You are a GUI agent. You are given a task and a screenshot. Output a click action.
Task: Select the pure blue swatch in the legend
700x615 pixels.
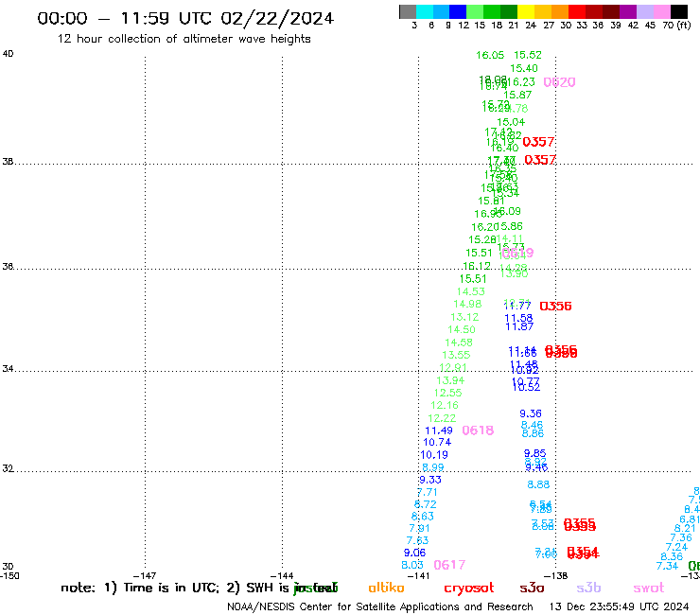(x=458, y=11)
